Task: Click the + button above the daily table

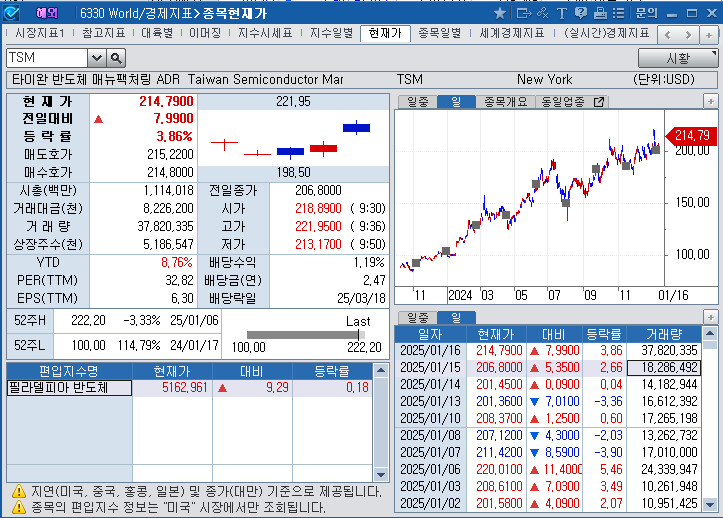Action: [x=711, y=317]
